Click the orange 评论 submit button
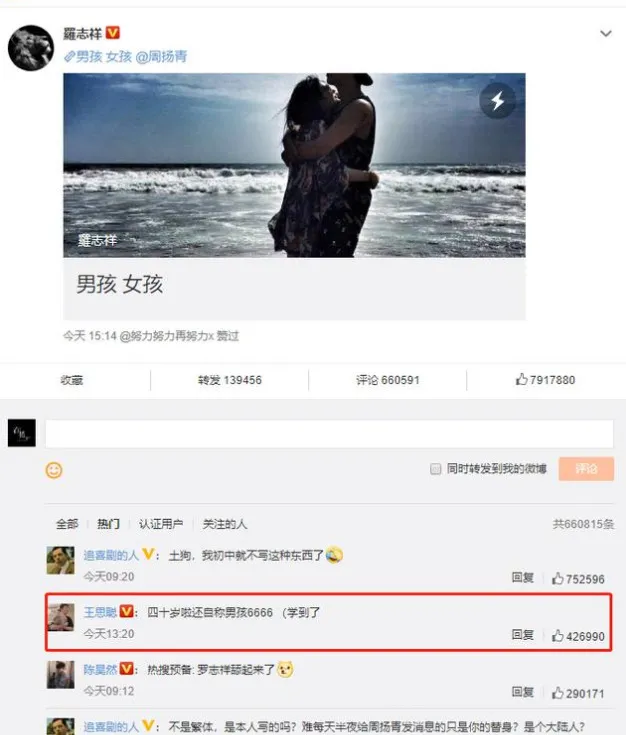Screen dimensions: 626x735 pyautogui.click(x=586, y=469)
